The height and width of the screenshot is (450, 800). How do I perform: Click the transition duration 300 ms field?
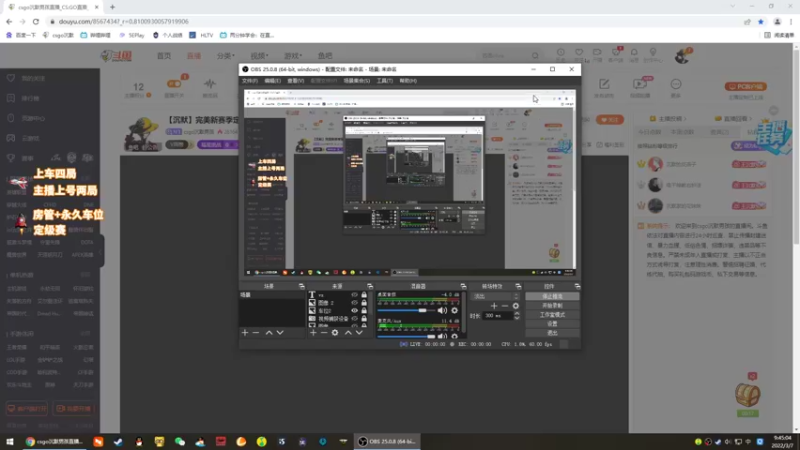497,316
